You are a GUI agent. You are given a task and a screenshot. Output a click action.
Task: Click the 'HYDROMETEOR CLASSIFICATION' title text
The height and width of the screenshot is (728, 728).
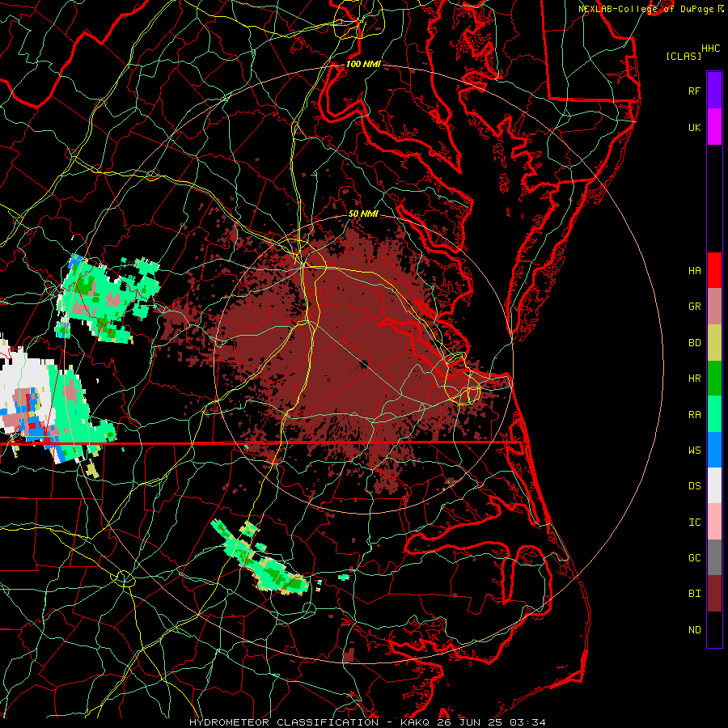click(x=284, y=722)
